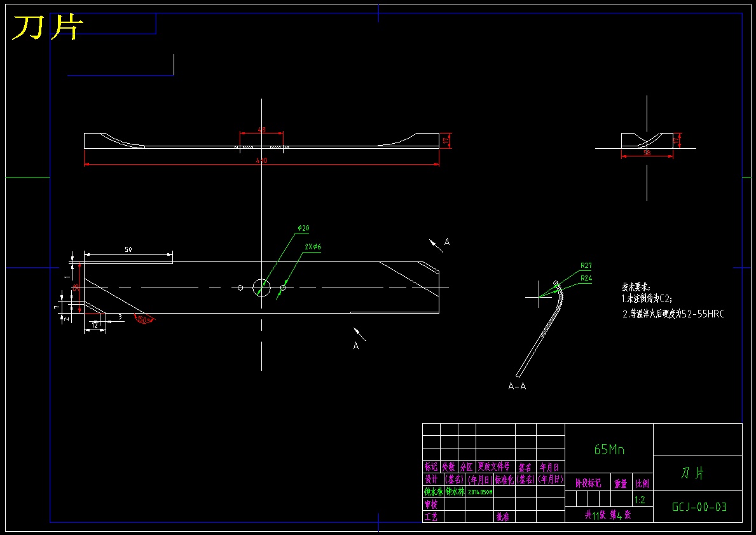
Task: Click the ø20 center hole circle
Action: (x=261, y=288)
